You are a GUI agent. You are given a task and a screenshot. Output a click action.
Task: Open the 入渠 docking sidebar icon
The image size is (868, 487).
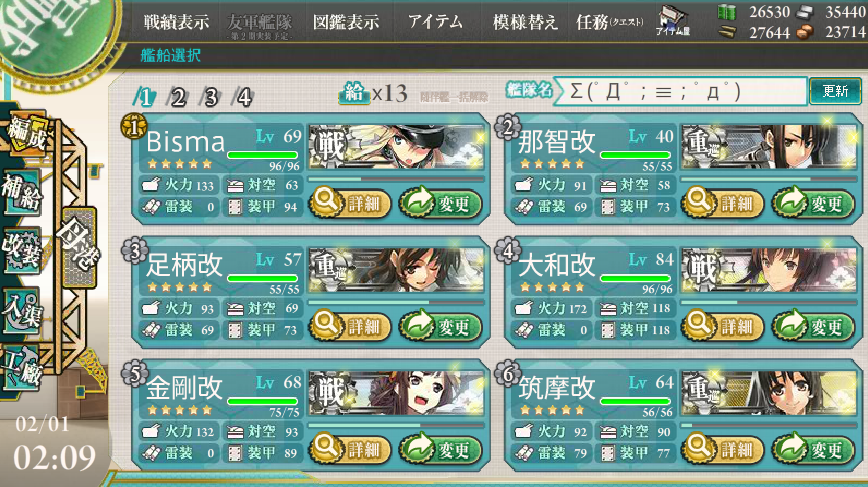coord(22,310)
